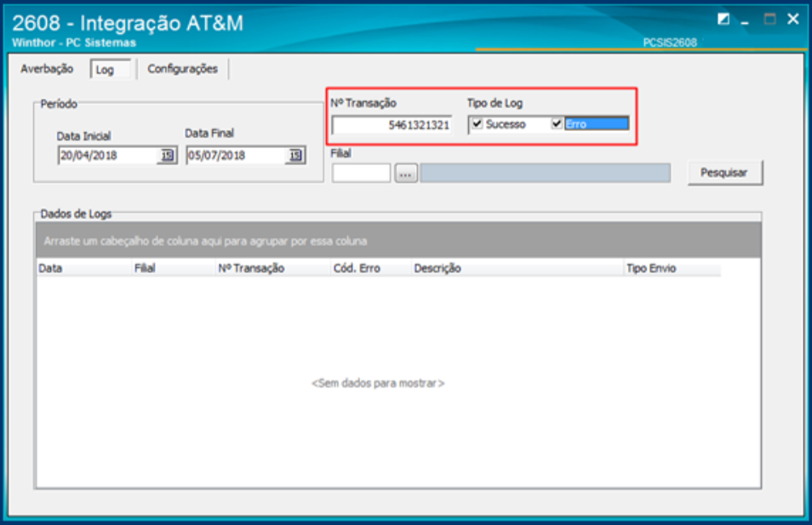This screenshot has width=812, height=525.
Task: Sort by Tipo Envio column header
Action: (x=672, y=268)
